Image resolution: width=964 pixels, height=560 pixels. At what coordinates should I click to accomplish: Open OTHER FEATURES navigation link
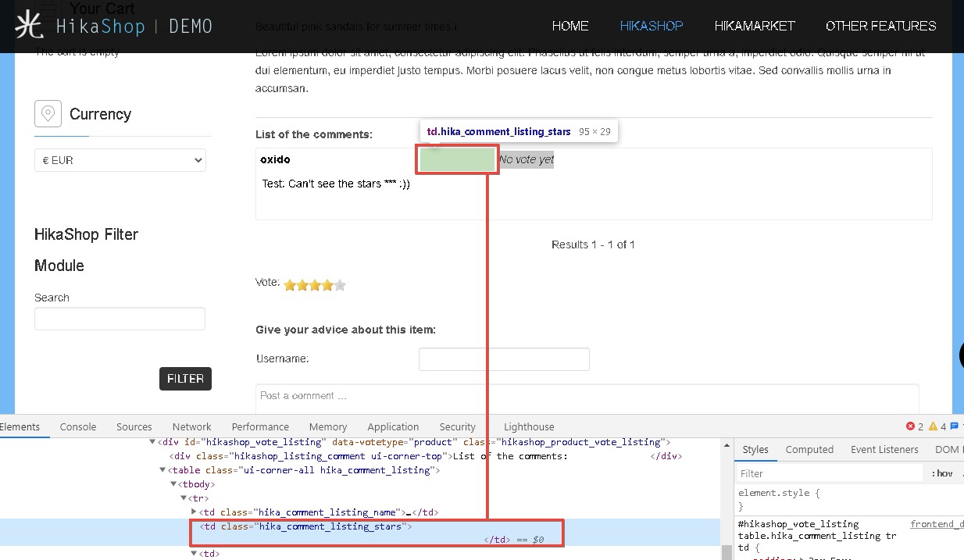[880, 26]
